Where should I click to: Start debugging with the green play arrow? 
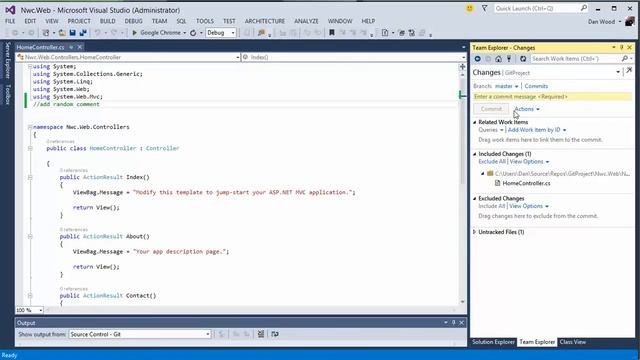click(134, 33)
